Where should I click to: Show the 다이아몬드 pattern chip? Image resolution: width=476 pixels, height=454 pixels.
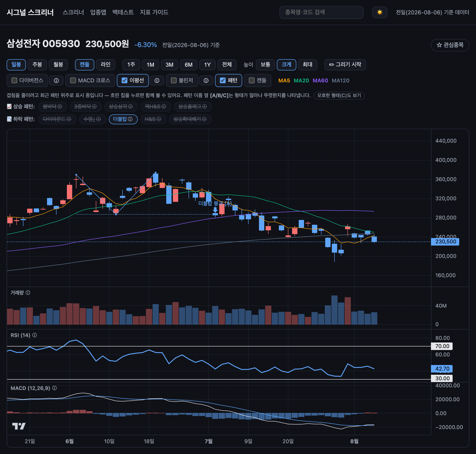pyautogui.click(x=57, y=119)
